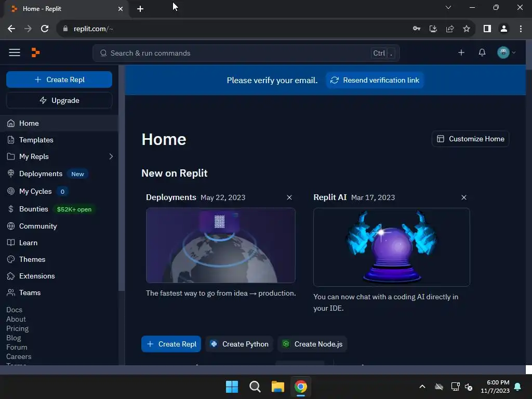Viewport: 532px width, 399px height.
Task: Open the Chrome three-dot menu
Action: (x=521, y=29)
